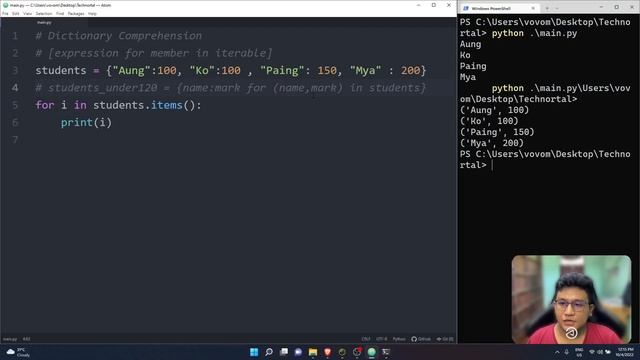This screenshot has width=640, height=360.
Task: Open the Git panel from status bar
Action: [445, 339]
